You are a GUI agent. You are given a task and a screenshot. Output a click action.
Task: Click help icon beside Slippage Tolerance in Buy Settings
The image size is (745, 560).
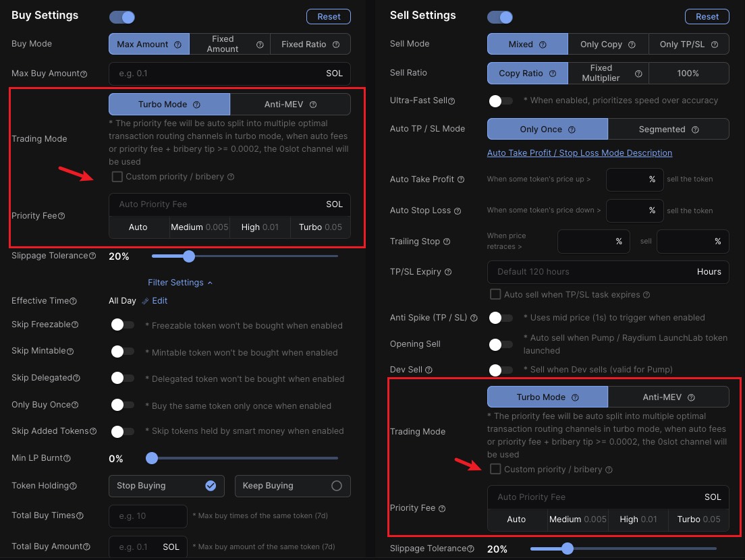pos(92,256)
